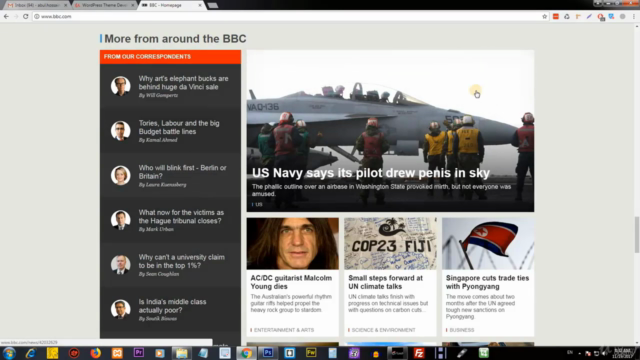Click the page's vertical scrollbar thumb

click(637, 235)
